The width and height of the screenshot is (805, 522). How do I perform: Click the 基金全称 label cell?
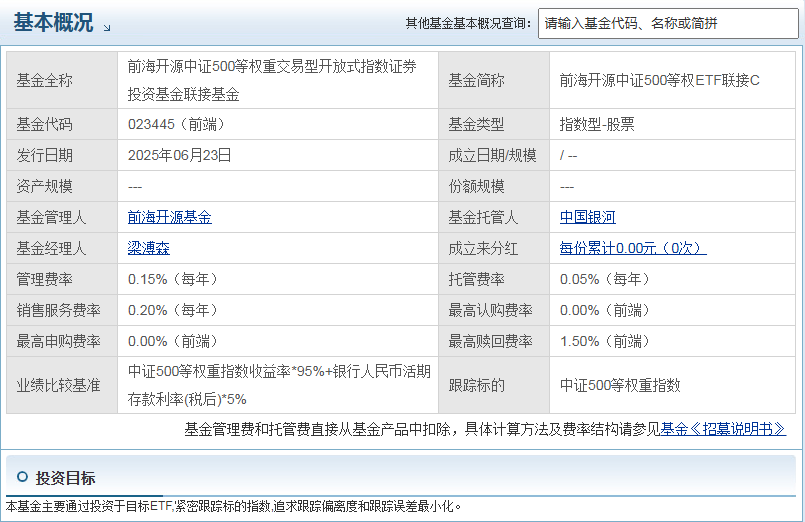click(62, 80)
